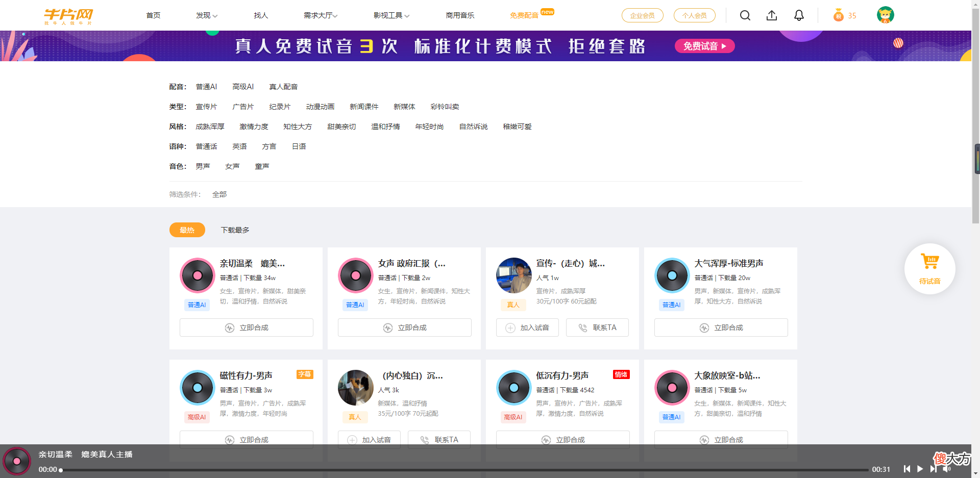Open the notification bell
This screenshot has width=980, height=478.
point(799,15)
